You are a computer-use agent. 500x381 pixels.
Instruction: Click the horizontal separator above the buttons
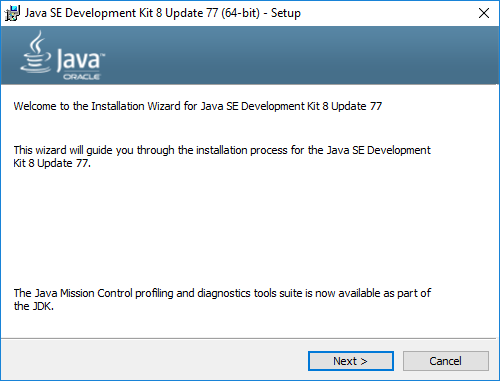pos(250,339)
